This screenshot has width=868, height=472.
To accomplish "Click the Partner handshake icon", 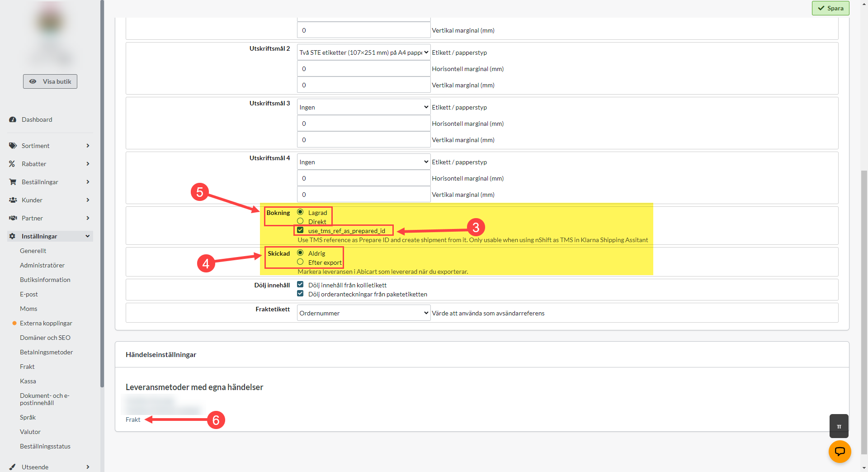I will point(13,218).
